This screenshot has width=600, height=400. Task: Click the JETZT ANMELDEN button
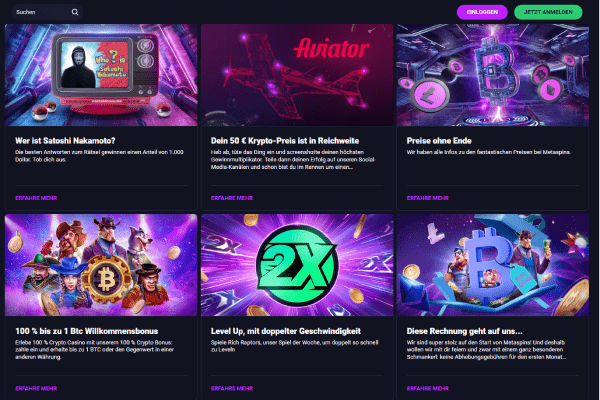pyautogui.click(x=548, y=12)
